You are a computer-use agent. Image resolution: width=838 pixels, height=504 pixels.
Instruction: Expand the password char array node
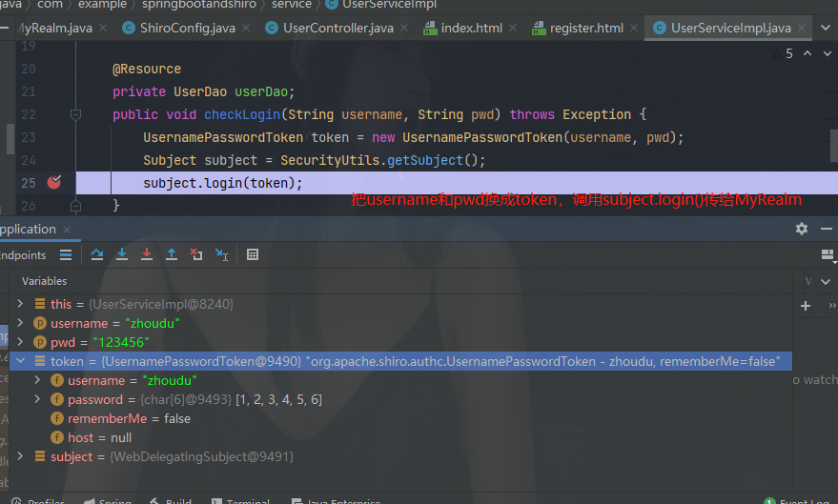click(x=38, y=399)
